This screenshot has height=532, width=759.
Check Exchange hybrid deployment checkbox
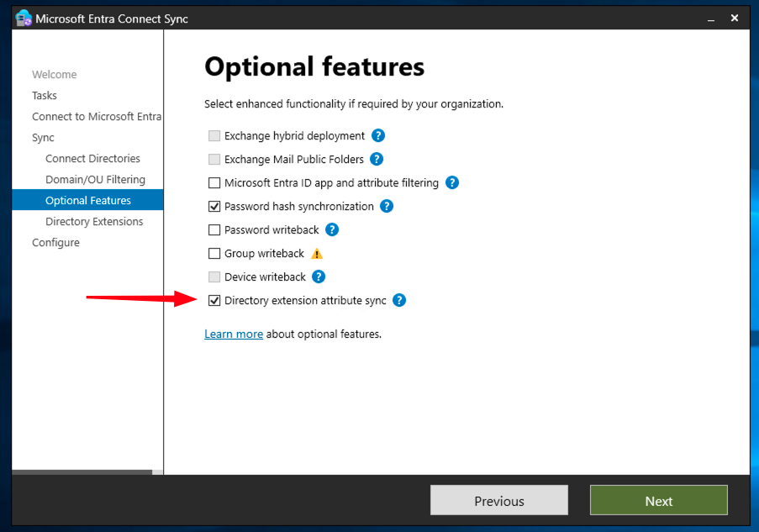(214, 135)
